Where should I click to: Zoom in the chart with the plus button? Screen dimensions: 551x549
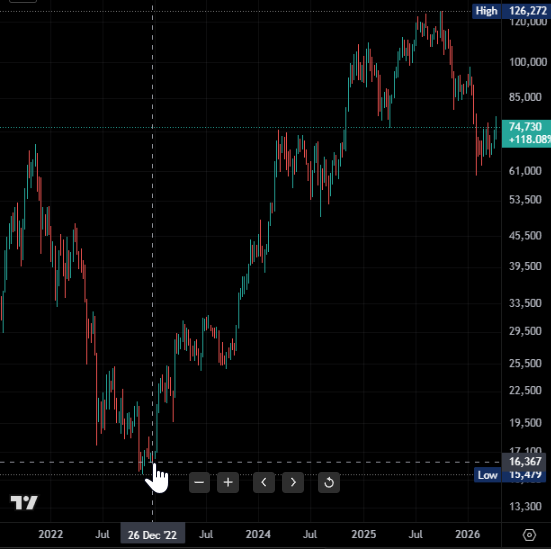click(x=228, y=482)
